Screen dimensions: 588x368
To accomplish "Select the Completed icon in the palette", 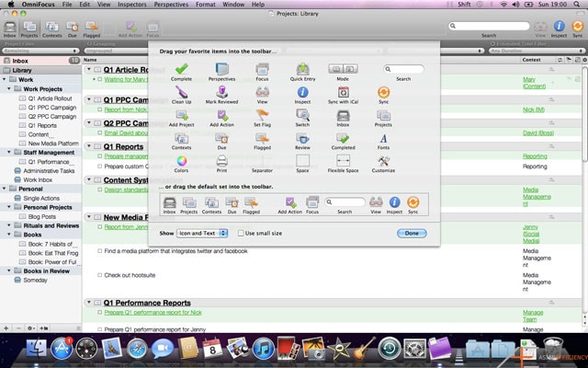I will click(343, 138).
